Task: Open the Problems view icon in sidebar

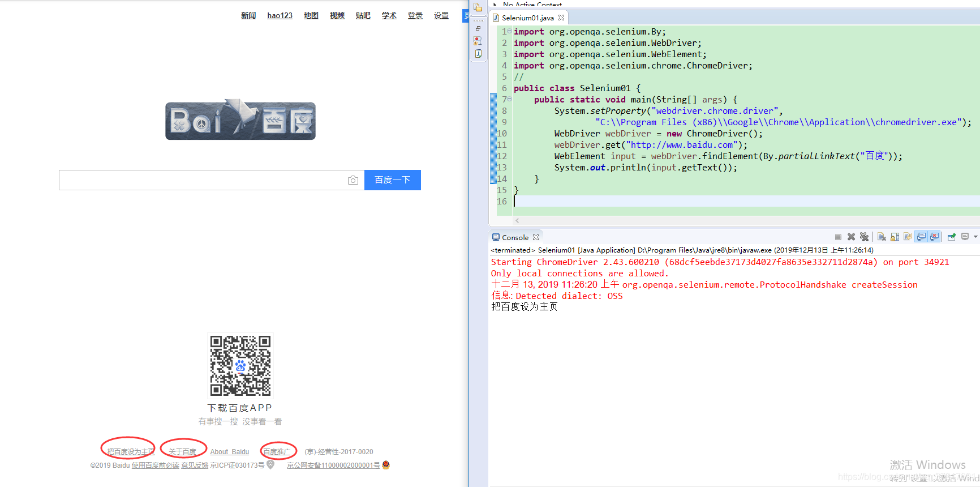Action: coord(478,41)
